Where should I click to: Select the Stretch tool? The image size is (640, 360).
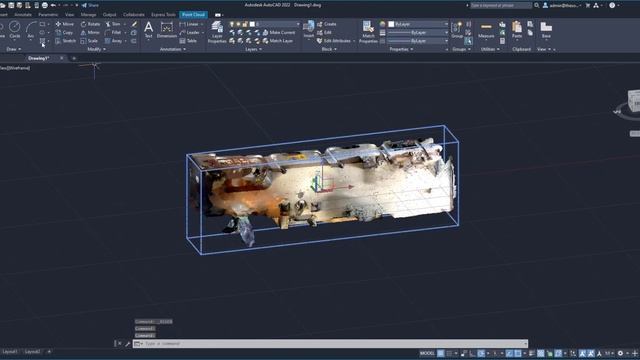[x=65, y=41]
